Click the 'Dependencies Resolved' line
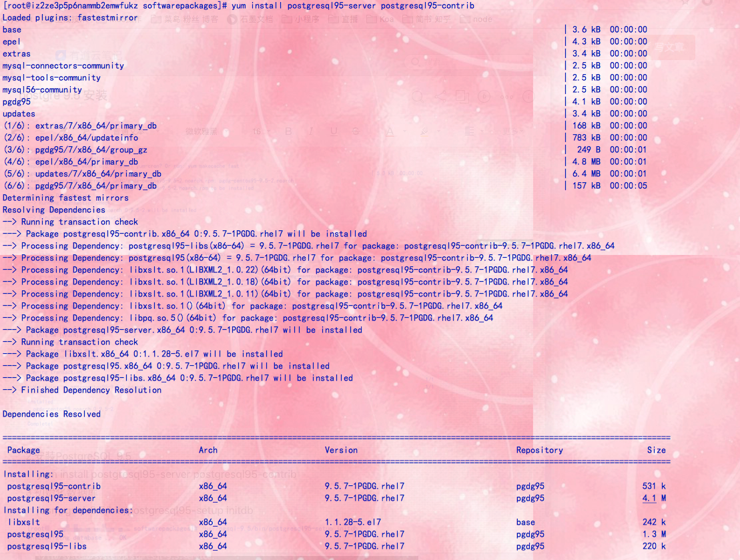This screenshot has height=560, width=740. tap(51, 414)
